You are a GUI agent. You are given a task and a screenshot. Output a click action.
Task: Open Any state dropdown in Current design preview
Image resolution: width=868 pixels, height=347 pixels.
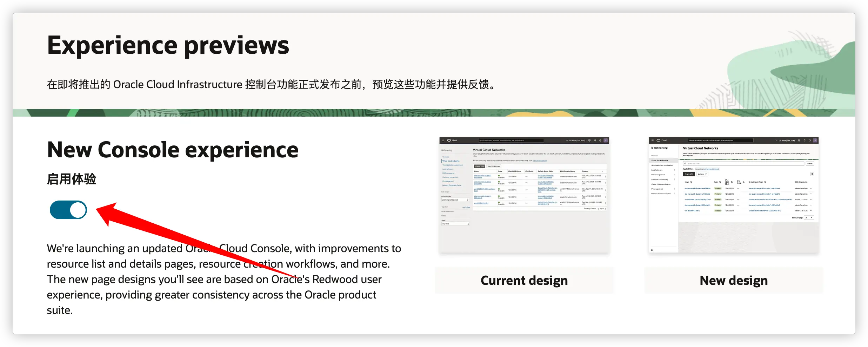(x=455, y=224)
